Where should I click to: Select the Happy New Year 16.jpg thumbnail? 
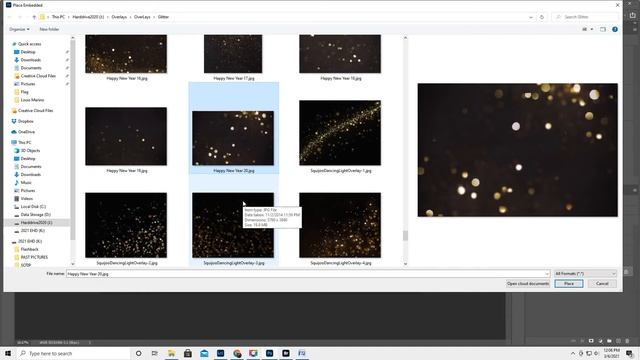[x=126, y=54]
